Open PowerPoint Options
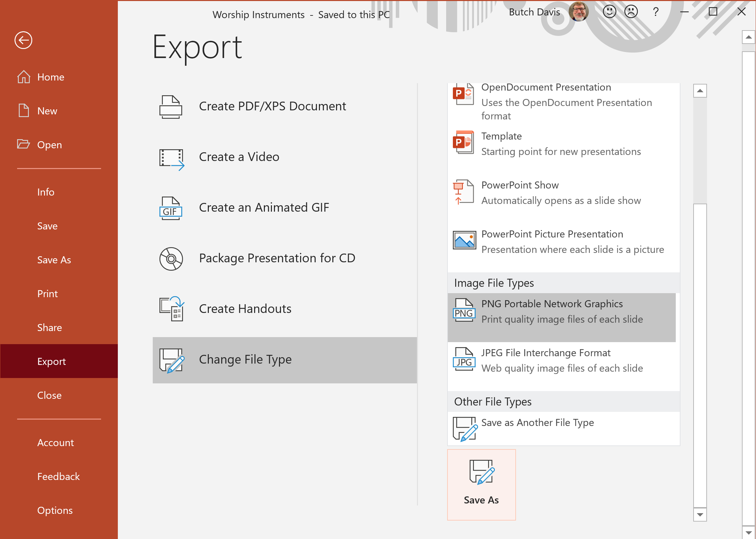This screenshot has width=756, height=539. 59,510
